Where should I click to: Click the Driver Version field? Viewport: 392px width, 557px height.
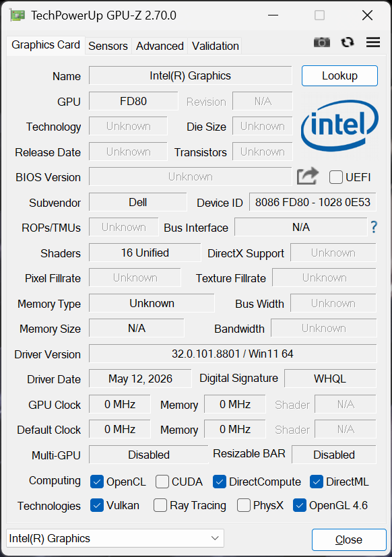tap(232, 354)
